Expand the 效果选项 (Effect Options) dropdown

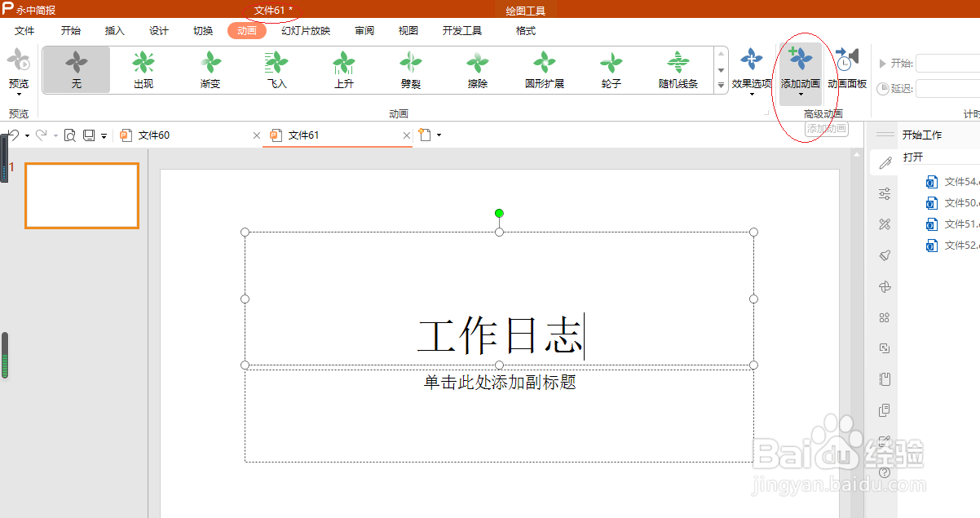point(750,69)
